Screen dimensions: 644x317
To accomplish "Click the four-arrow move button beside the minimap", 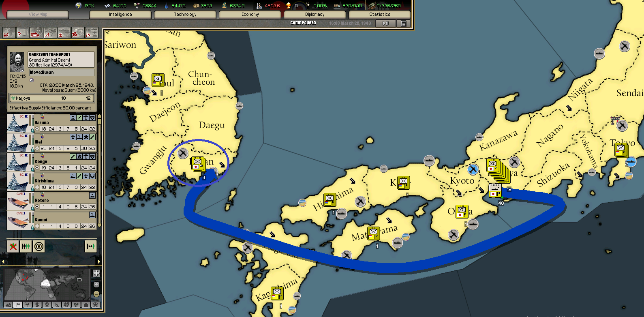I will pos(96,273).
